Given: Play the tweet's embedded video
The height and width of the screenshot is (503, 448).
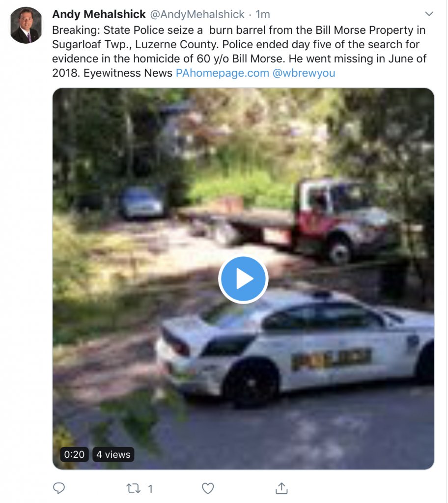Looking at the screenshot, I should [243, 279].
